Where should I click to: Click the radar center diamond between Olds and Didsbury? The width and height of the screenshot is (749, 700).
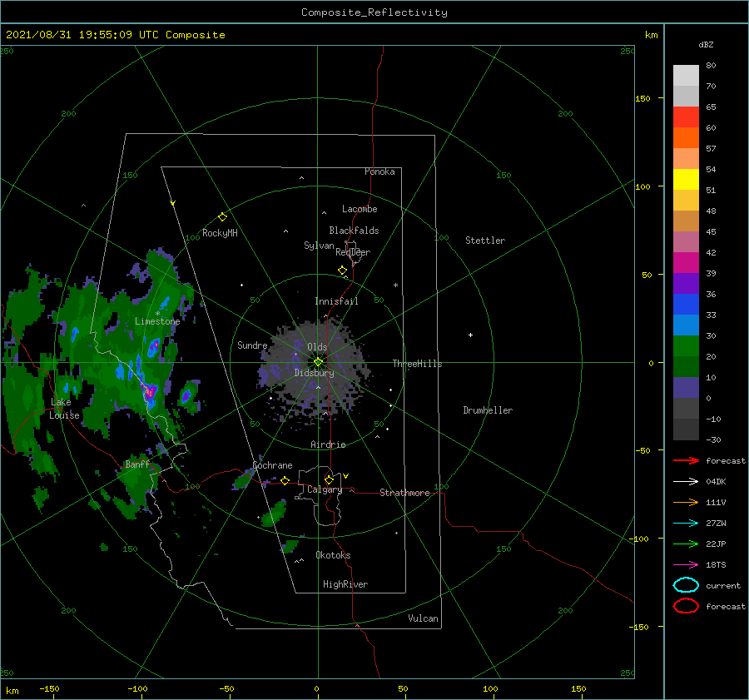pos(318,362)
